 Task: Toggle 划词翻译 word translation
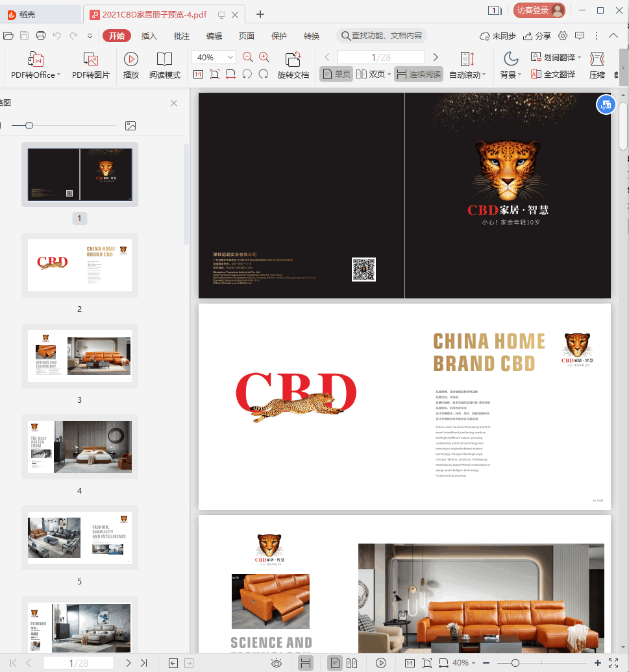click(556, 57)
